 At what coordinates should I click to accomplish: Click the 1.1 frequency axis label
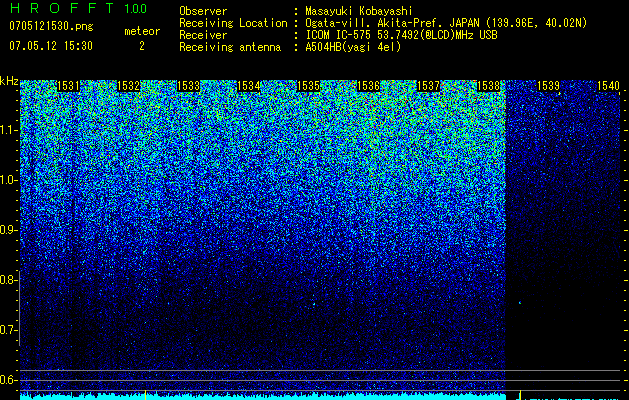9,130
